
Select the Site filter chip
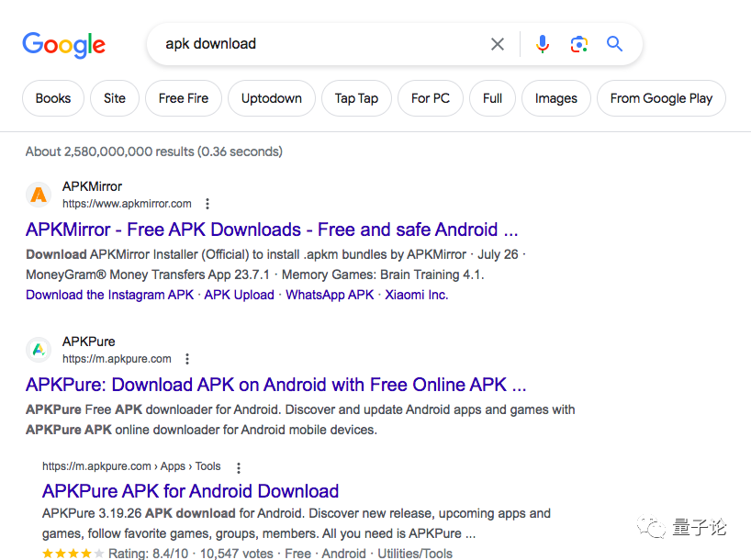(x=115, y=98)
